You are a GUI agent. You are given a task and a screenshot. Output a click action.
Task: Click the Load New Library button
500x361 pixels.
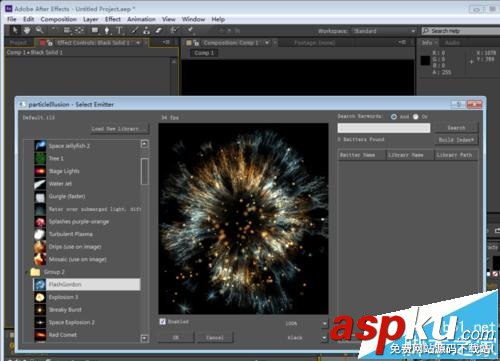[119, 129]
